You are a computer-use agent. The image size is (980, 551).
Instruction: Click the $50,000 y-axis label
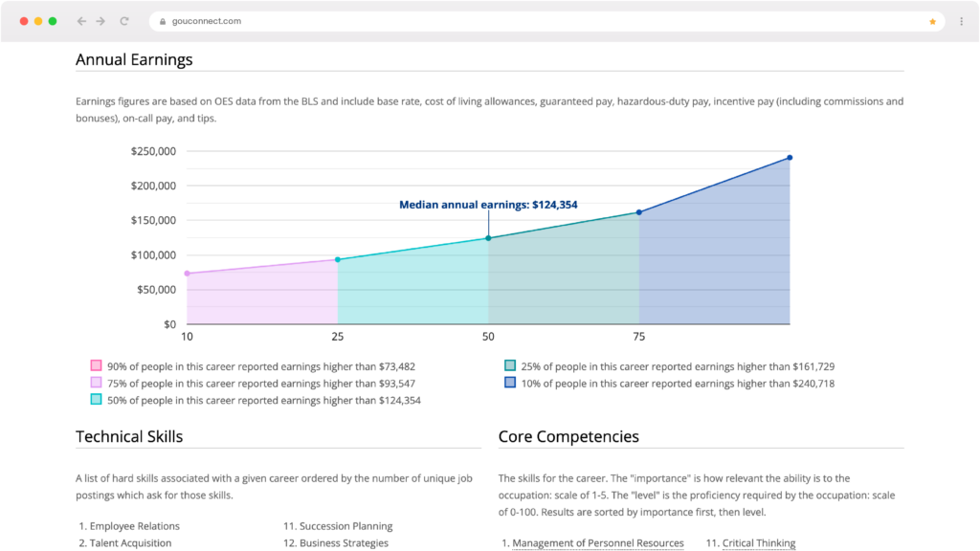[156, 289]
